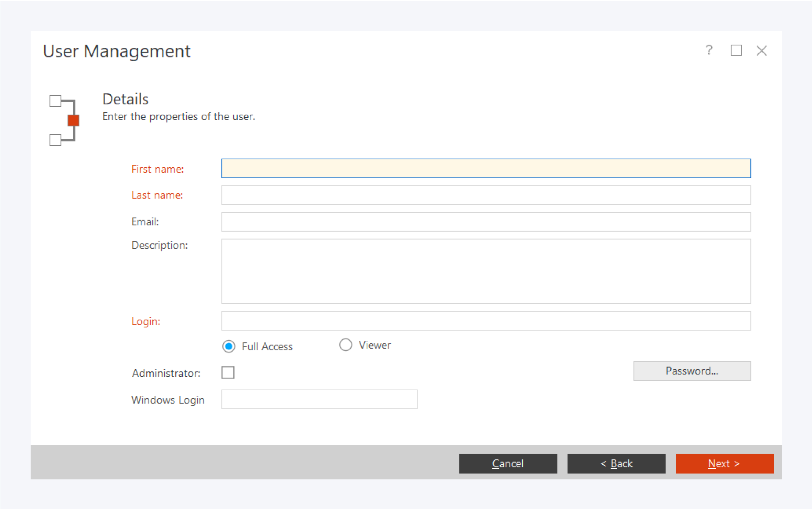This screenshot has width=812, height=509.
Task: Click the red wizard step indicator square
Action: 73,120
